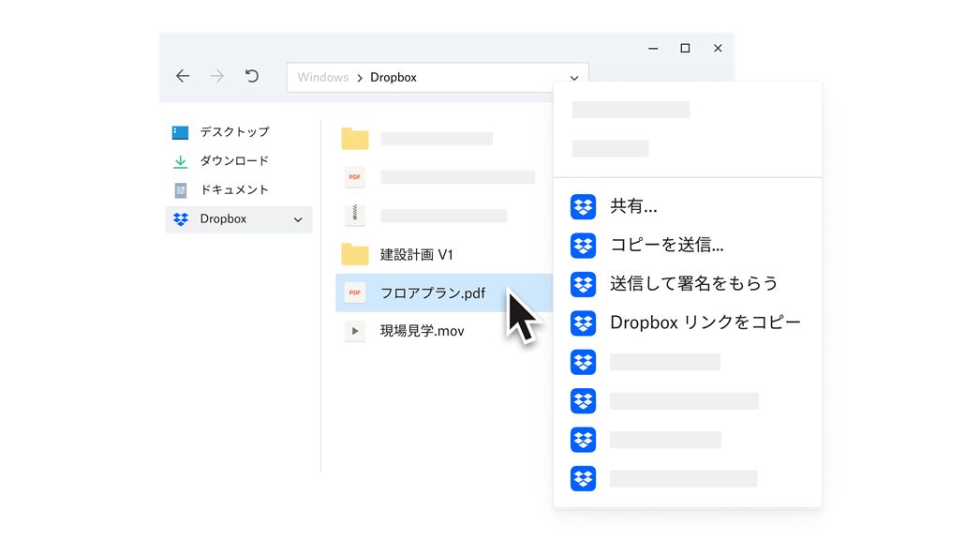Open ドキュメント in the sidebar
The height and width of the screenshot is (540, 980).
(234, 189)
